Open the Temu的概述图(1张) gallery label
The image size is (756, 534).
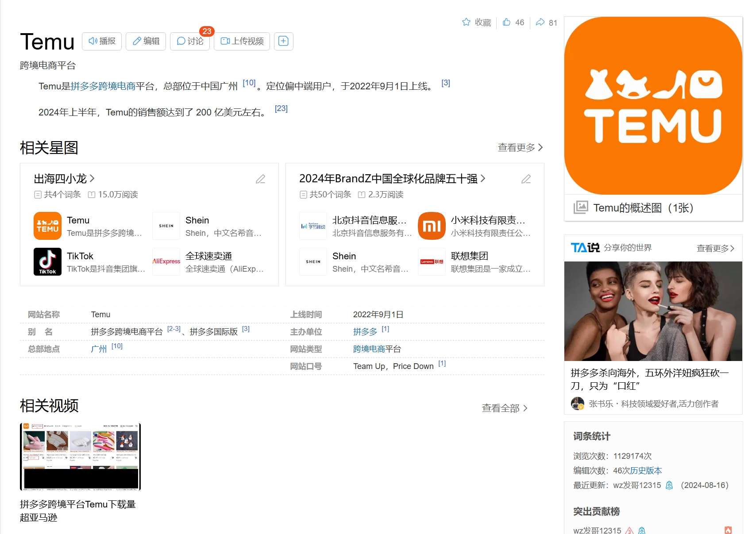[643, 208]
